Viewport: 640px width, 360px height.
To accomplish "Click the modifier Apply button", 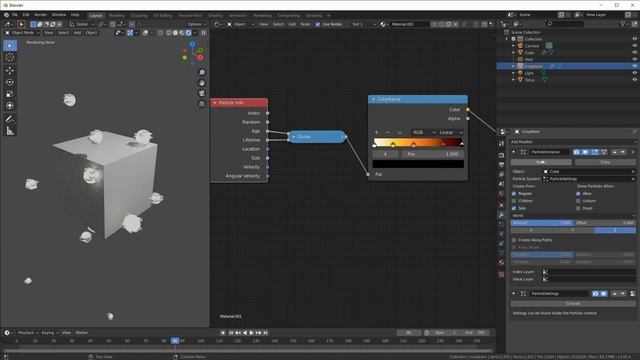I will [541, 162].
